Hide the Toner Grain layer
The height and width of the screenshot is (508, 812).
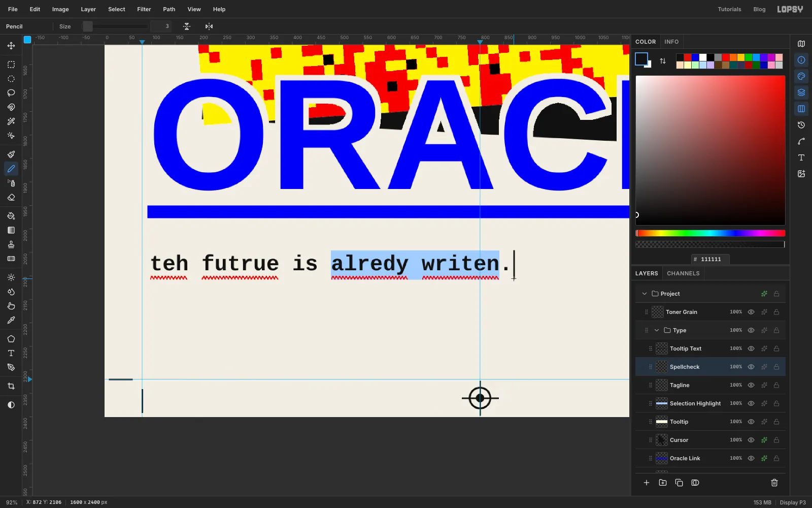(x=751, y=312)
